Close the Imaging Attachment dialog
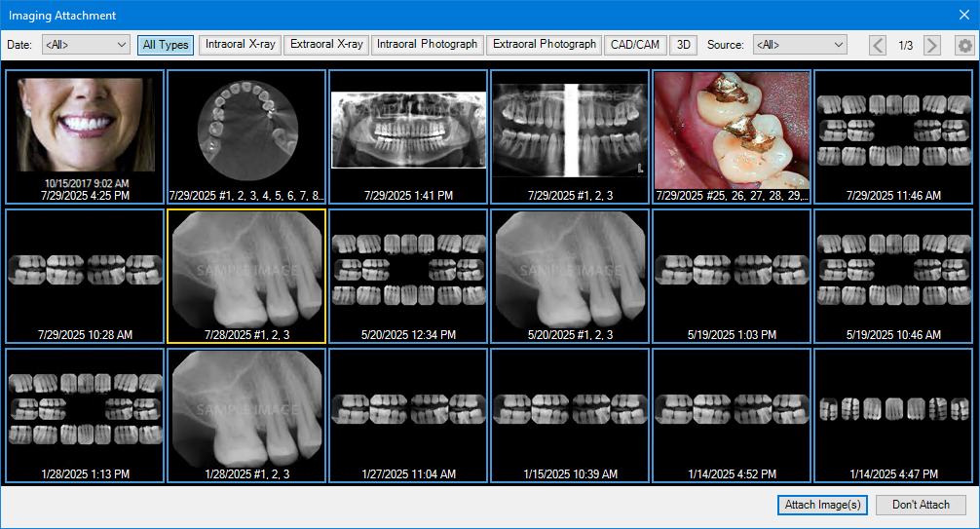This screenshot has height=529, width=980. point(964,15)
